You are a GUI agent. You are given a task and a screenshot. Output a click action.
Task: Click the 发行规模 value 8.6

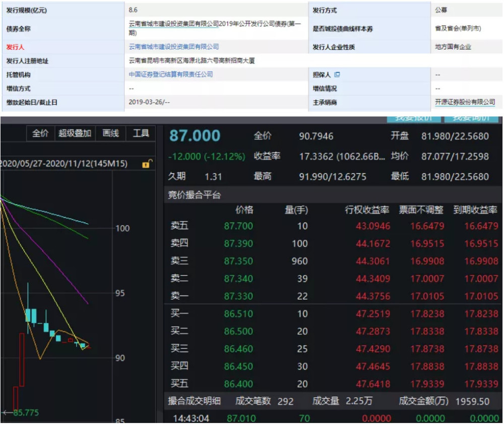pyautogui.click(x=133, y=10)
